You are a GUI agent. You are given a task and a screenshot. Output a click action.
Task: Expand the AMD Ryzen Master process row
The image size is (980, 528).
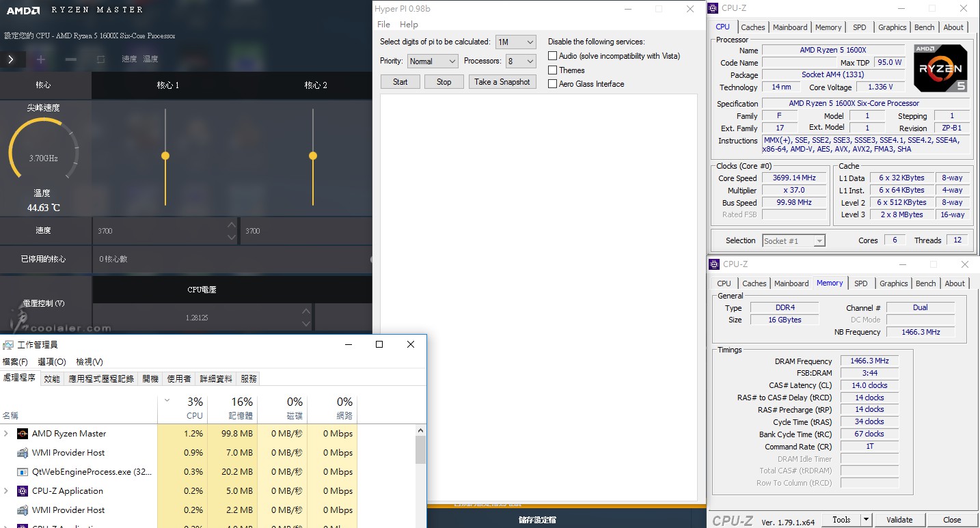[6, 434]
